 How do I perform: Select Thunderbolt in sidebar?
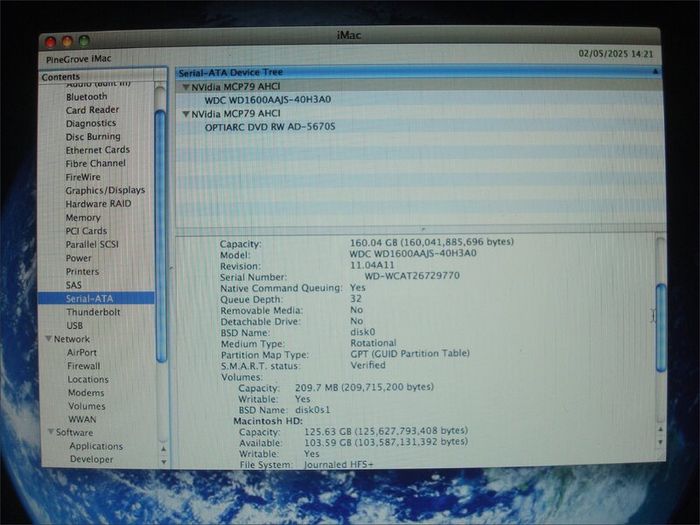93,312
